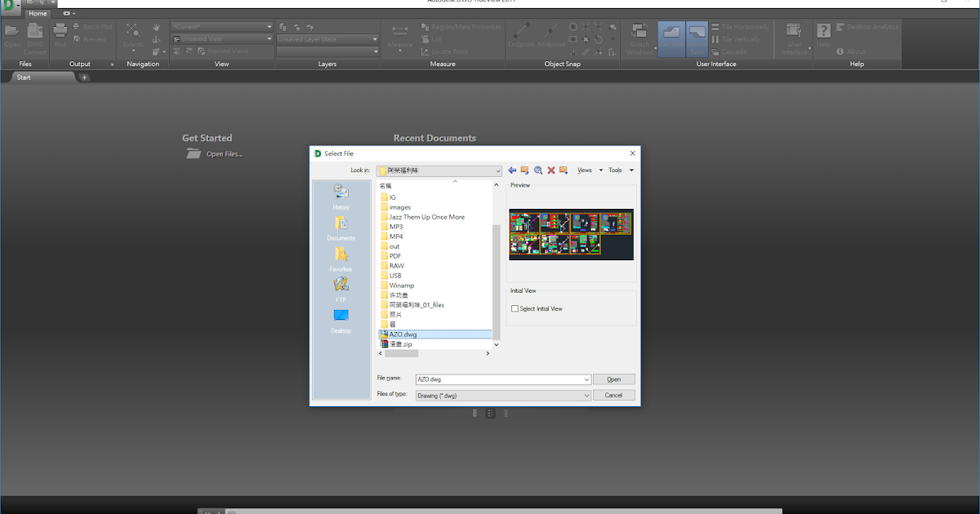
Task: Click the drawing preview thumbnail
Action: click(571, 234)
